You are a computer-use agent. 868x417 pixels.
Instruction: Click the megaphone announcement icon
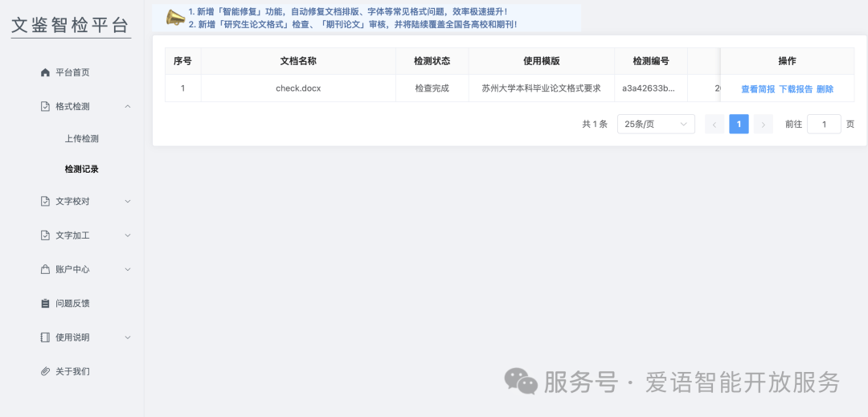coord(175,18)
